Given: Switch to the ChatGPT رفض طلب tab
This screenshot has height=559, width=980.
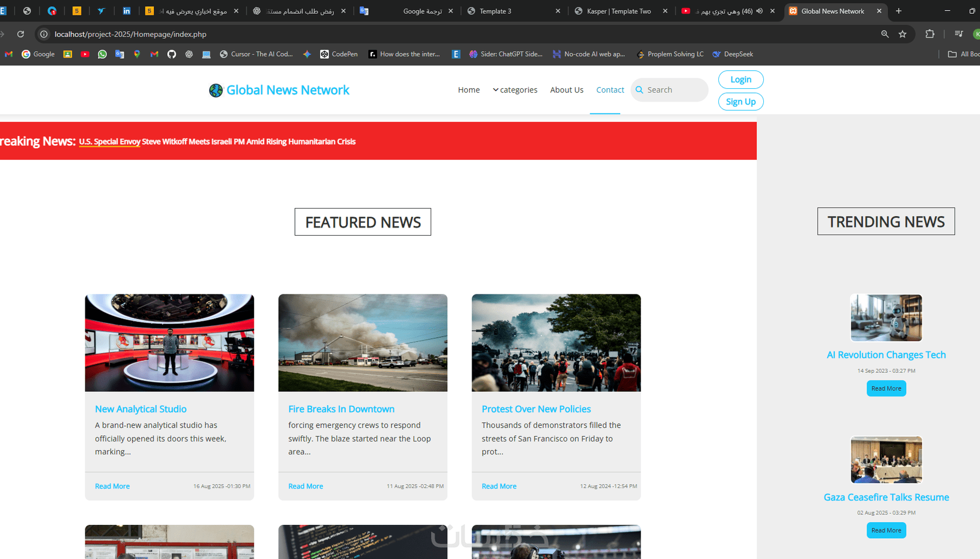Looking at the screenshot, I should click(x=299, y=11).
